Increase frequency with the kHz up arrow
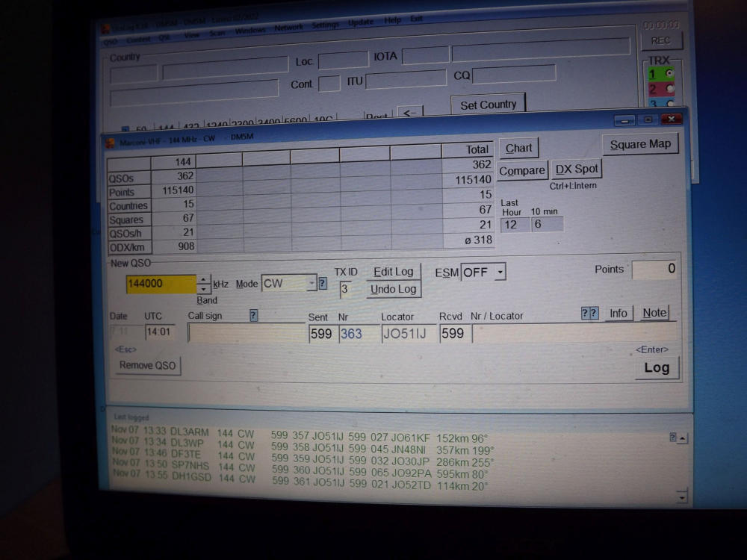The height and width of the screenshot is (560, 747). (203, 279)
